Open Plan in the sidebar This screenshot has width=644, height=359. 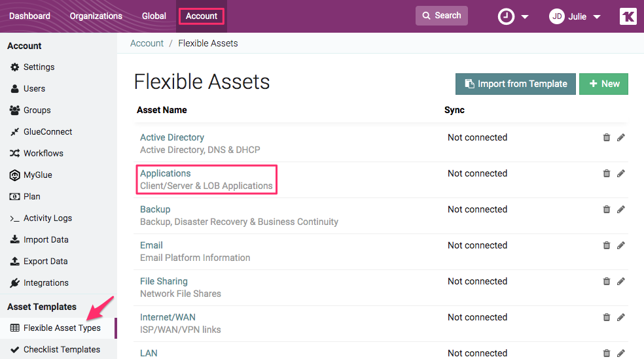coord(31,197)
